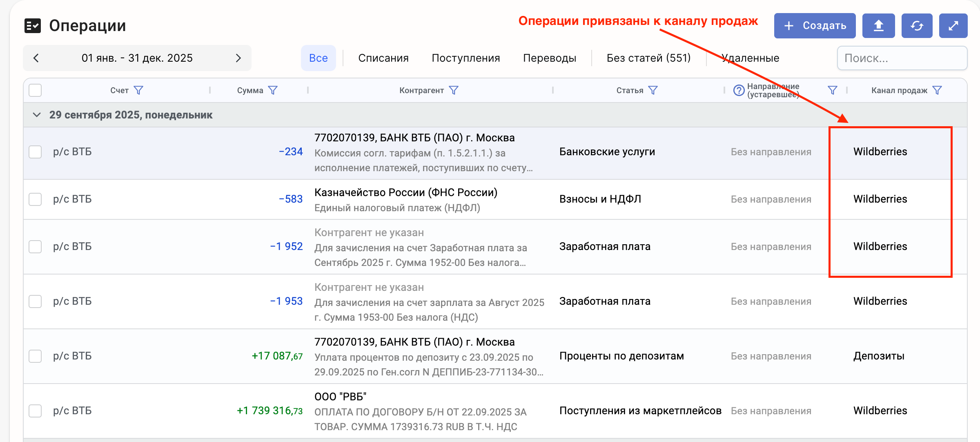
Task: Toggle the select-all checkbox in table header
Action: [36, 90]
